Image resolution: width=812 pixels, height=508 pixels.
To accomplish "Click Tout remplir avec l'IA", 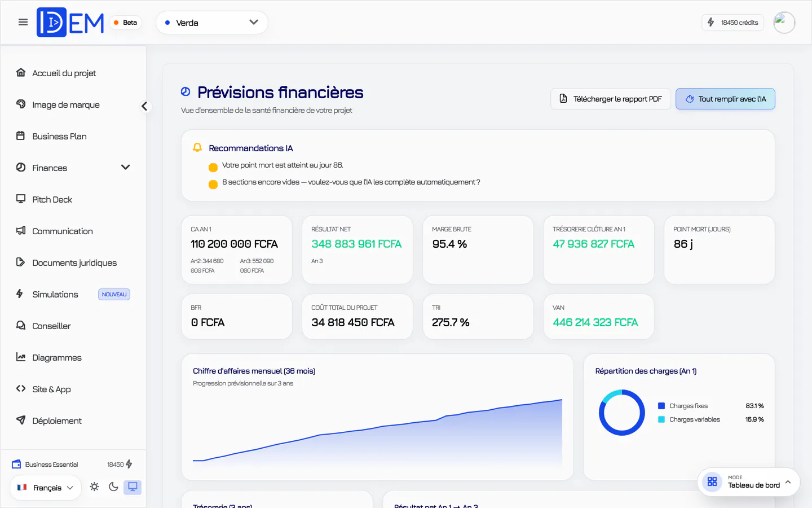I will pos(725,99).
